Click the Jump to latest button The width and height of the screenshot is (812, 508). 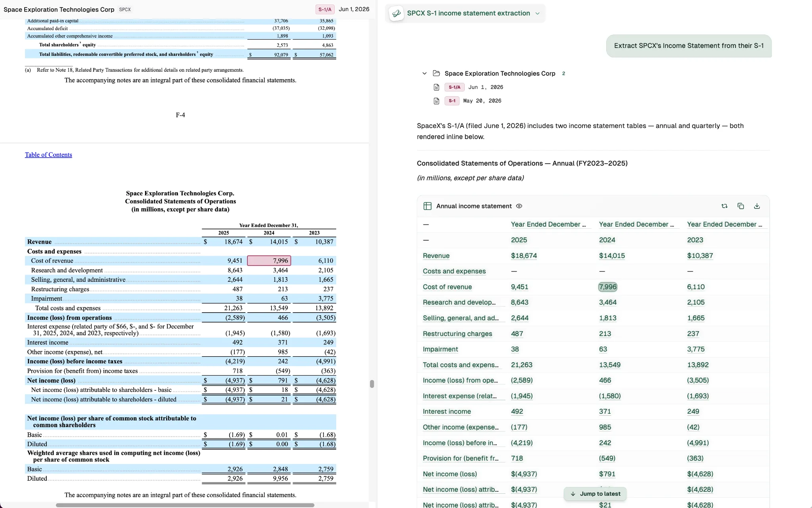pyautogui.click(x=595, y=494)
